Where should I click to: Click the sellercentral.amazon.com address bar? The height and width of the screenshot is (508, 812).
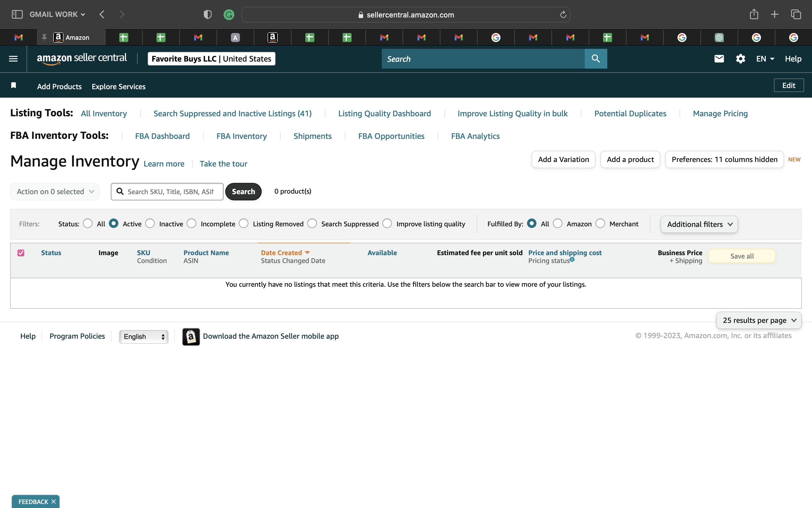406,15
